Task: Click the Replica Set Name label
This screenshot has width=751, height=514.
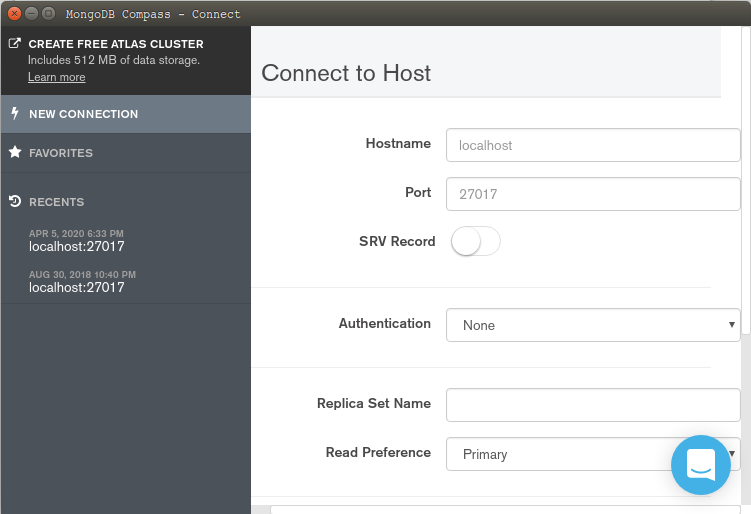Action: click(374, 404)
